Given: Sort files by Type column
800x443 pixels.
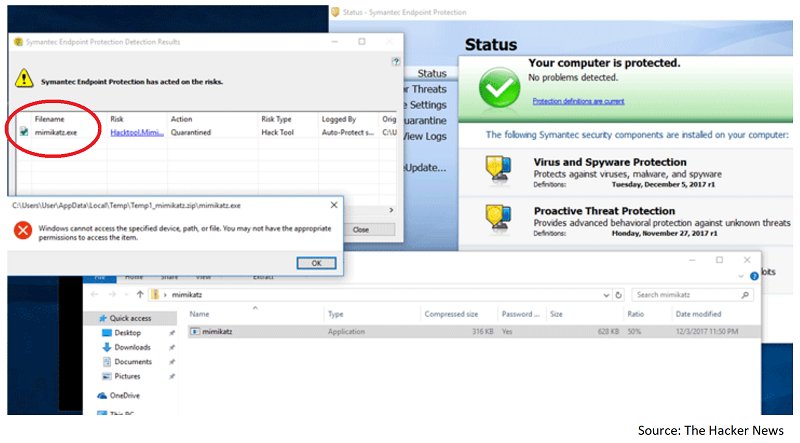Looking at the screenshot, I should click(x=335, y=314).
